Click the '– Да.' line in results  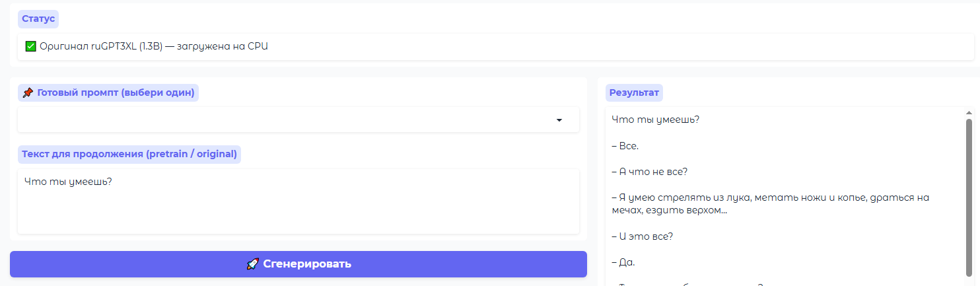623,262
